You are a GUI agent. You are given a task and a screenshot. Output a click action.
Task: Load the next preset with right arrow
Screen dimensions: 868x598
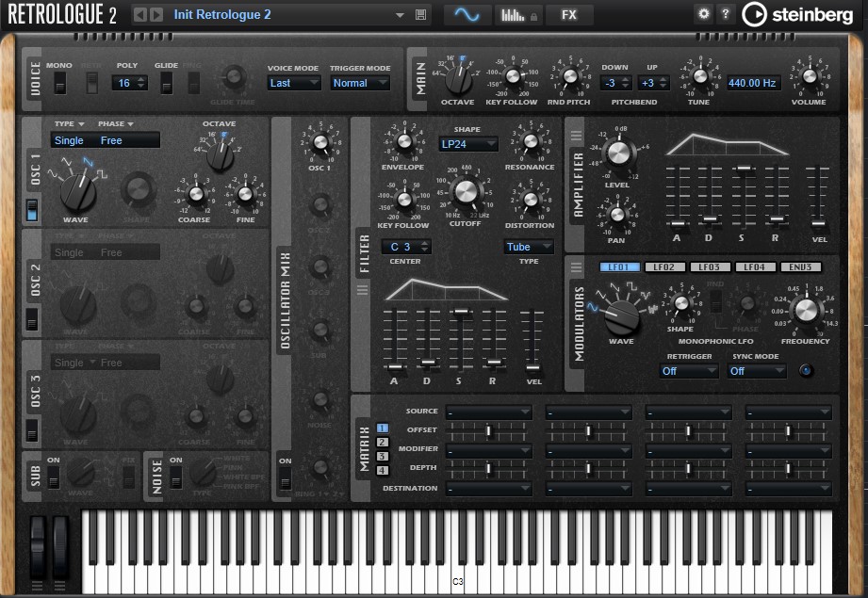point(156,14)
